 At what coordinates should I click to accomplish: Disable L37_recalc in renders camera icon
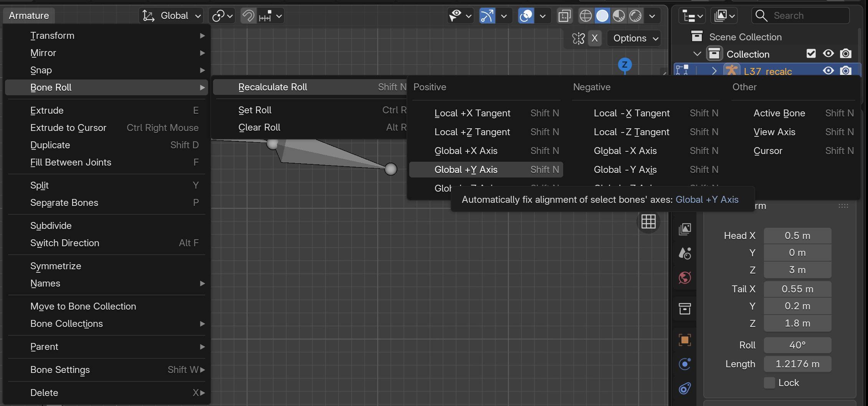pos(846,70)
